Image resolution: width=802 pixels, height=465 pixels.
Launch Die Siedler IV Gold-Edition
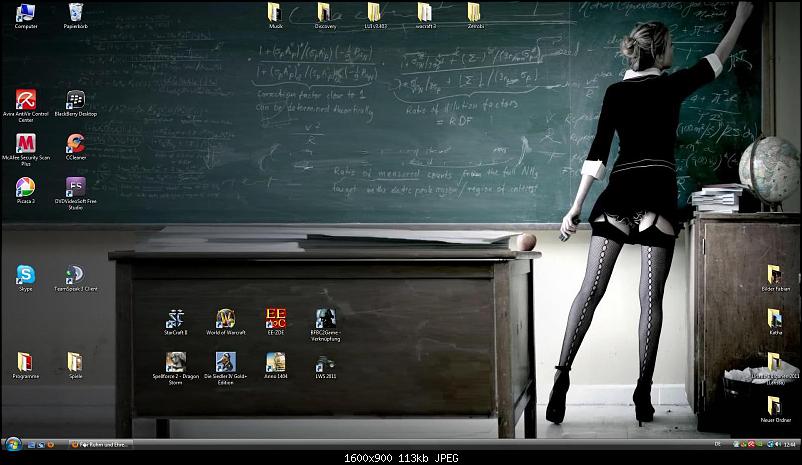(x=225, y=362)
